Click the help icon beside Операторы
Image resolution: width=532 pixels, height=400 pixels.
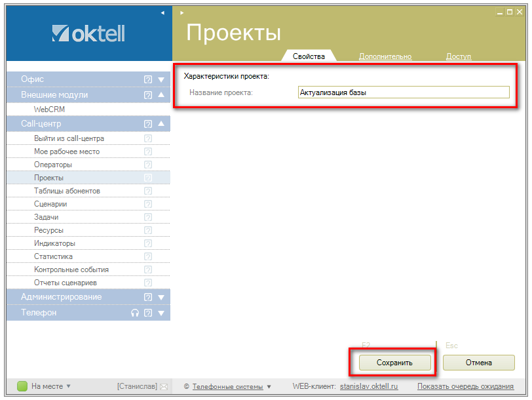click(147, 165)
